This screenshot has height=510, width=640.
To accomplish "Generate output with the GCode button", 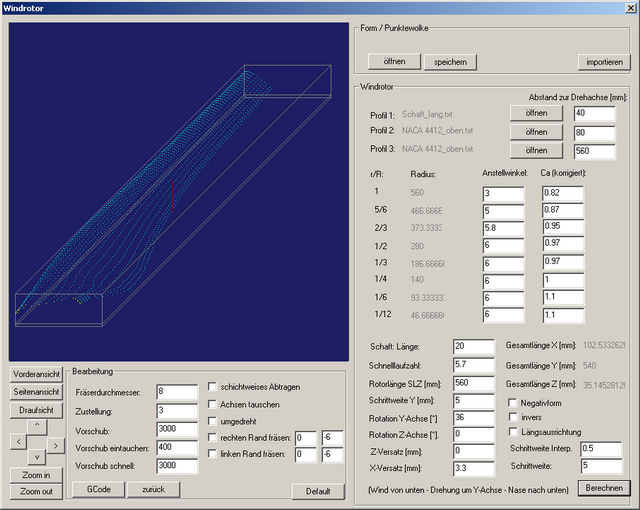I will point(98,490).
